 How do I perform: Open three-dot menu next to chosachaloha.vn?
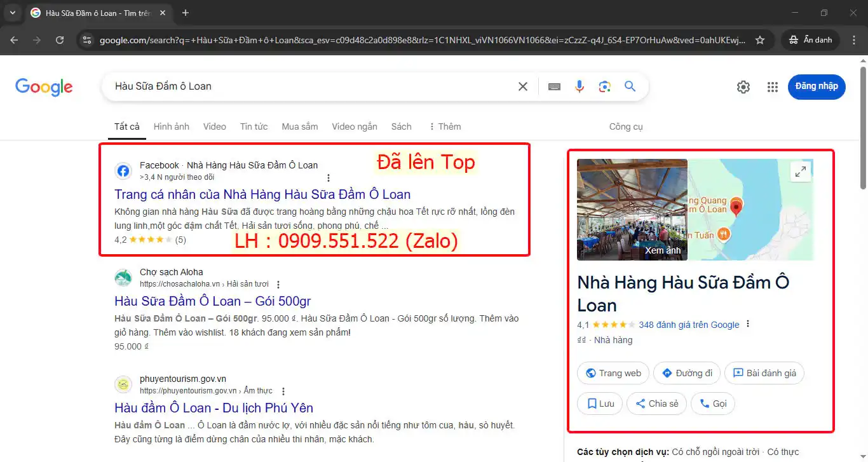click(278, 285)
